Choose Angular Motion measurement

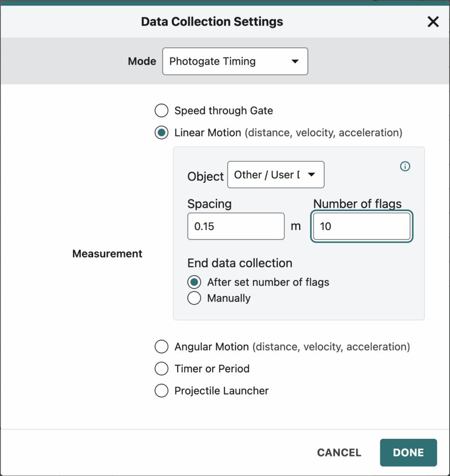(x=161, y=346)
